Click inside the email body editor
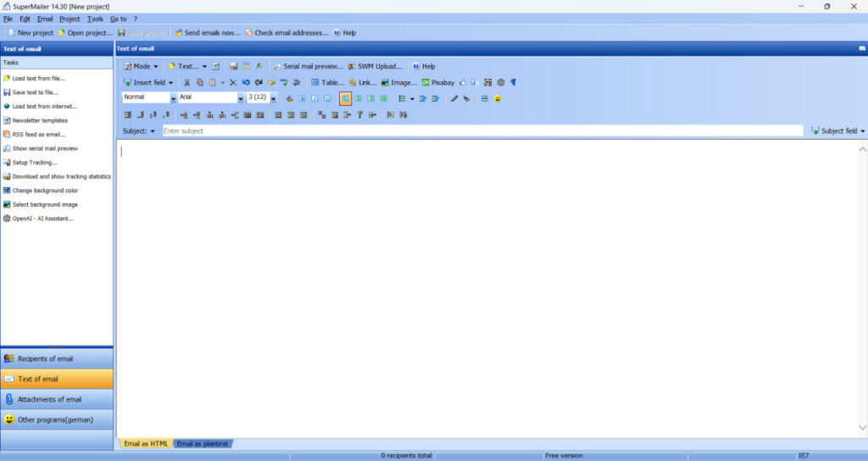868x461 pixels. pyautogui.click(x=487, y=288)
